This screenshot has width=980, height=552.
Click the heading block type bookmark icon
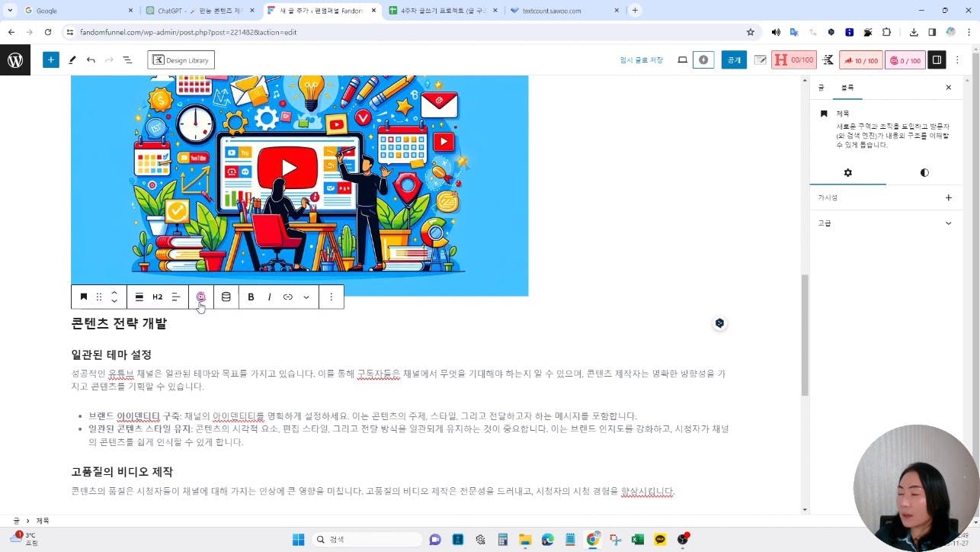click(84, 297)
